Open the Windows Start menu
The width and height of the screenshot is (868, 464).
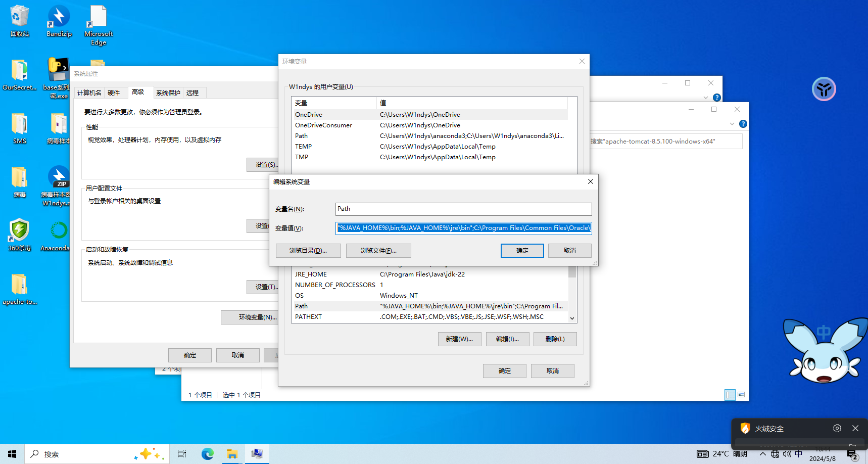12,454
